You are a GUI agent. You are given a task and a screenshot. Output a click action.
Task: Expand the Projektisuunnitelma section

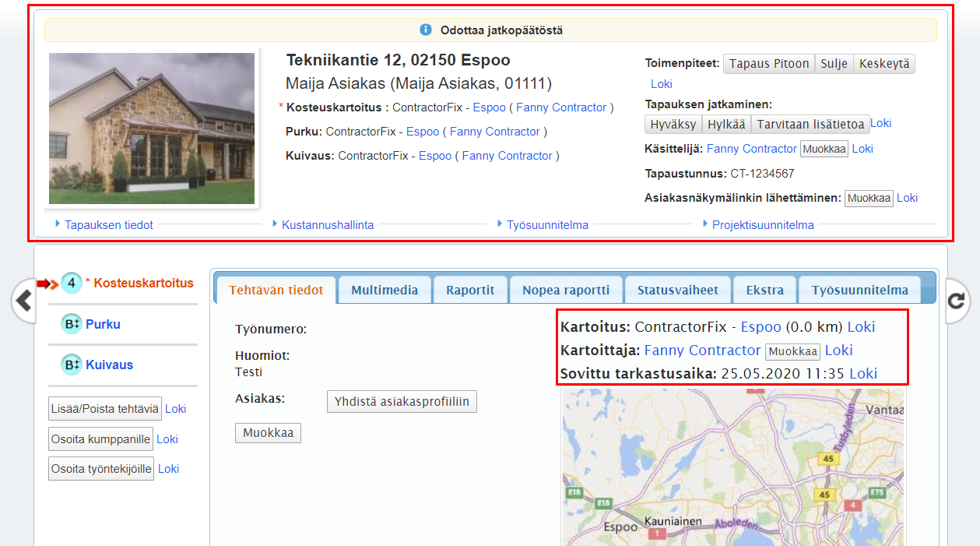click(762, 224)
